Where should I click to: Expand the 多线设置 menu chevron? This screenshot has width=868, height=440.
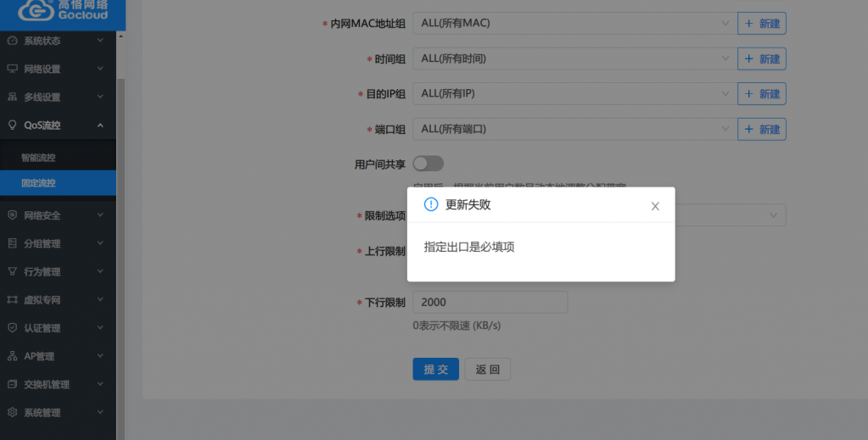pyautogui.click(x=100, y=97)
